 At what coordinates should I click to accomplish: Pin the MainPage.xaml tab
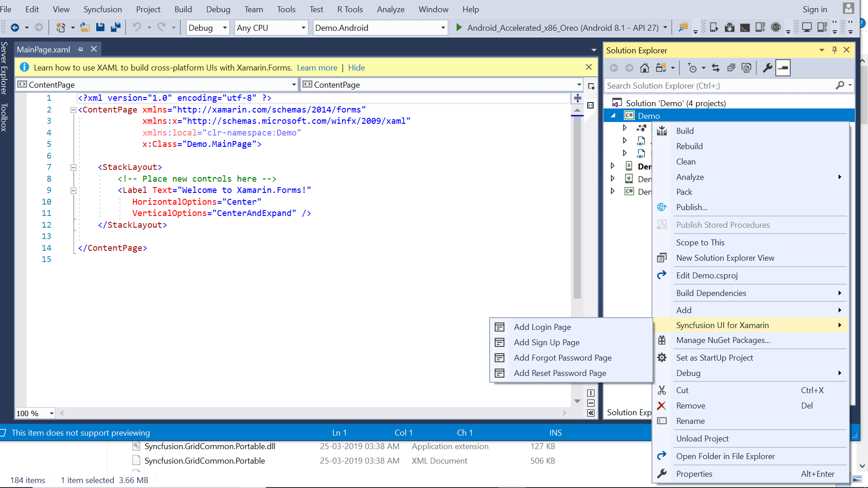tap(80, 49)
